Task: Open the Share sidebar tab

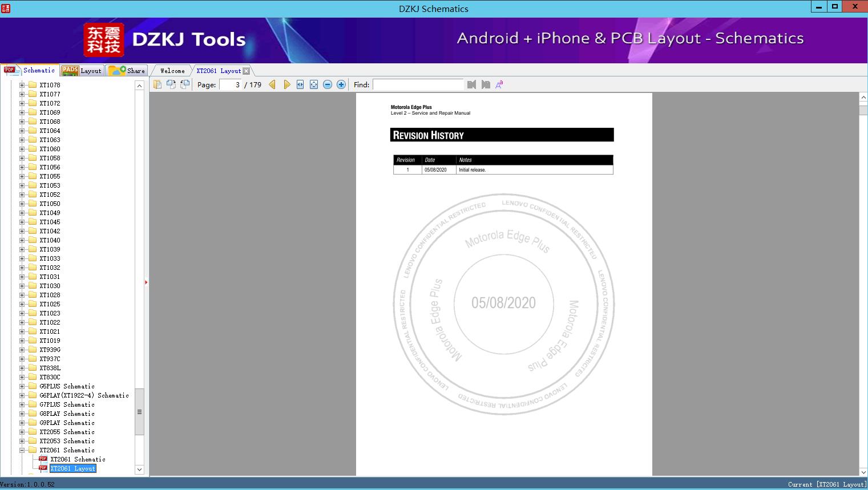Action: pyautogui.click(x=127, y=71)
